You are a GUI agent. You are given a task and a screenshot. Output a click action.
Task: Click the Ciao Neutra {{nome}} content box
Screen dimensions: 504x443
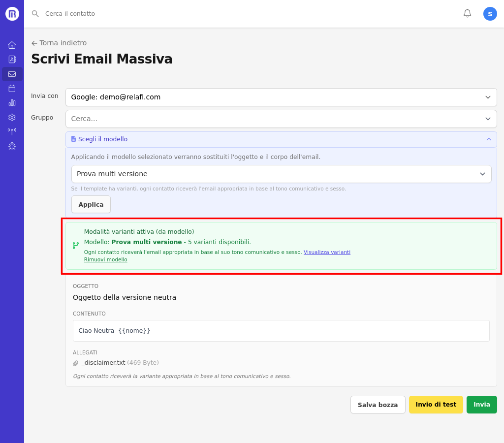pos(281,331)
